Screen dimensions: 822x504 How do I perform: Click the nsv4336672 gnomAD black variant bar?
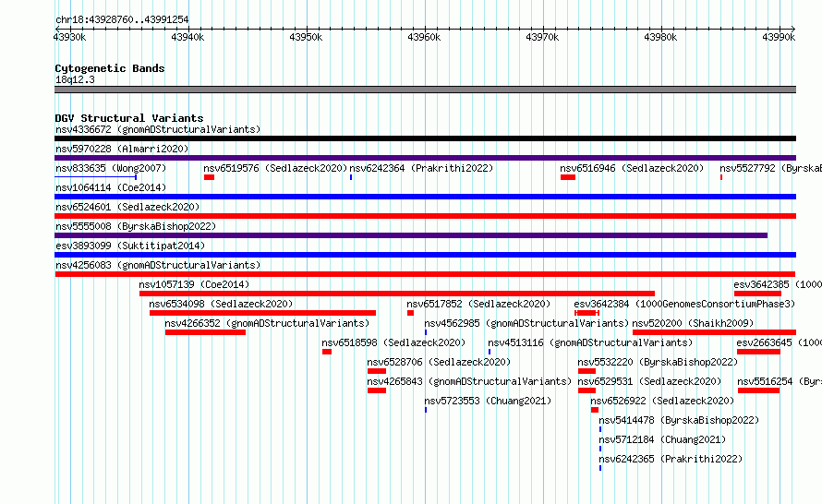tap(425, 138)
